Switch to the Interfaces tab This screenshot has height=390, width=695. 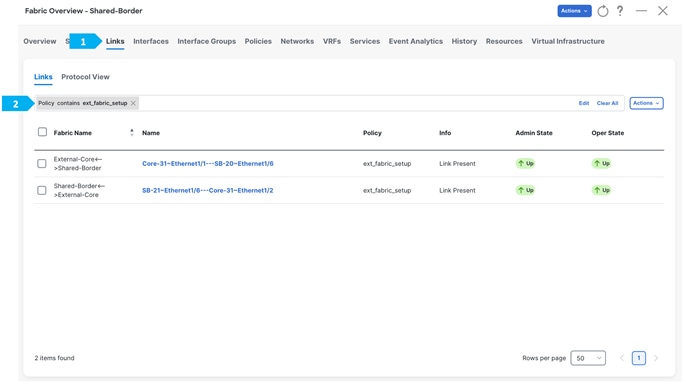pyautogui.click(x=151, y=41)
